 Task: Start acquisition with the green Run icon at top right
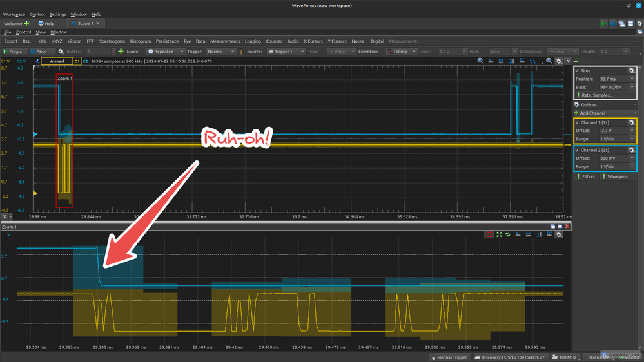coord(603,24)
